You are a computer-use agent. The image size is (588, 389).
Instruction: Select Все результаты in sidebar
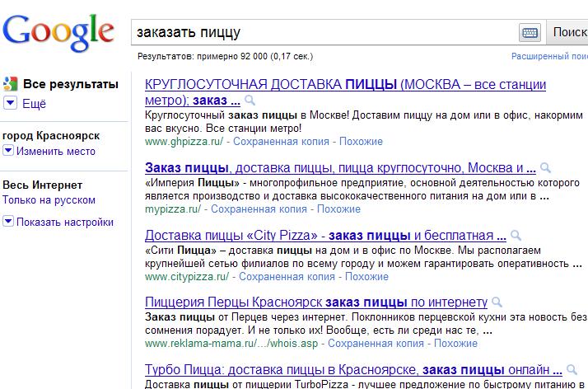71,84
